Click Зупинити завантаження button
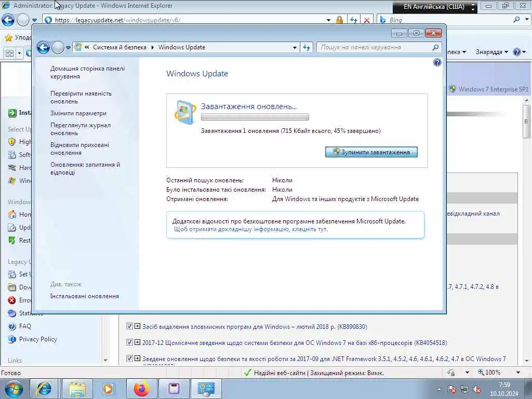Viewport: 532px width, 399px height. tap(371, 152)
